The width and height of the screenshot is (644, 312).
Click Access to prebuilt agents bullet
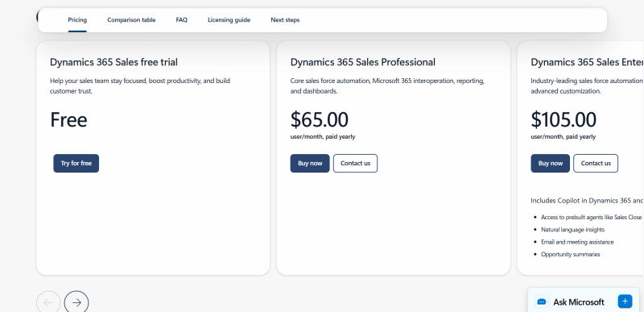tap(592, 217)
